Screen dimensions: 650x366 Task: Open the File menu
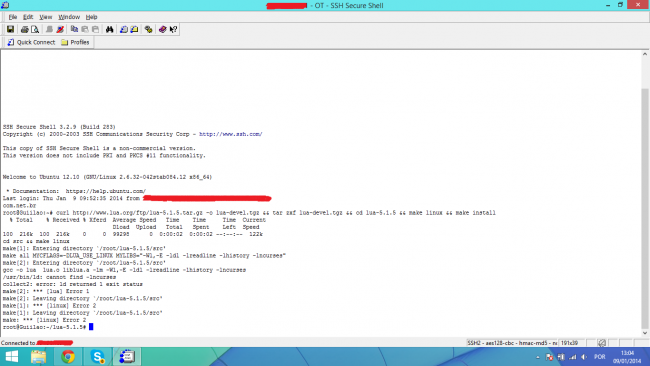click(x=13, y=17)
